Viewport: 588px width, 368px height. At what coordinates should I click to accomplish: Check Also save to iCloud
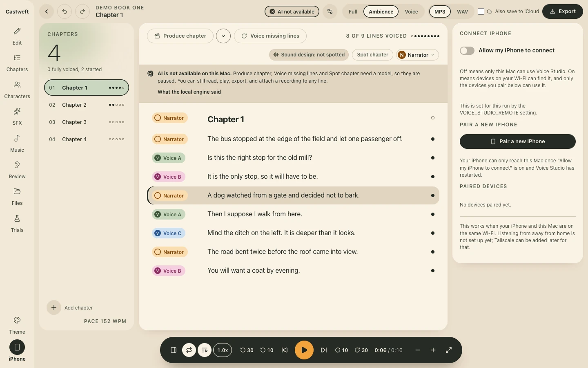[x=481, y=11]
